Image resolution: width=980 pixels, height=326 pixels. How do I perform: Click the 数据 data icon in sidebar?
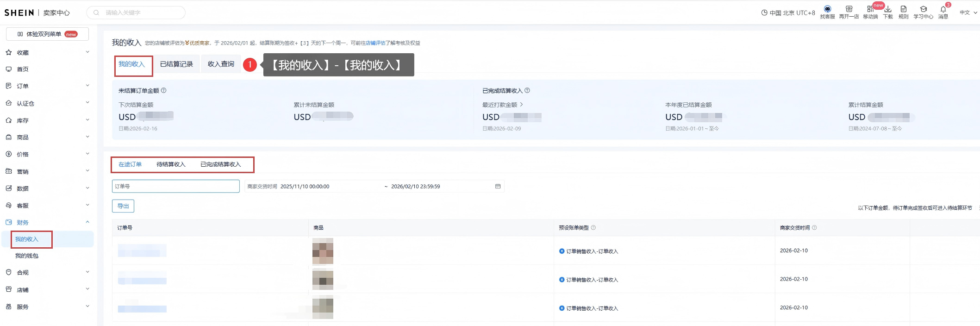(x=8, y=188)
